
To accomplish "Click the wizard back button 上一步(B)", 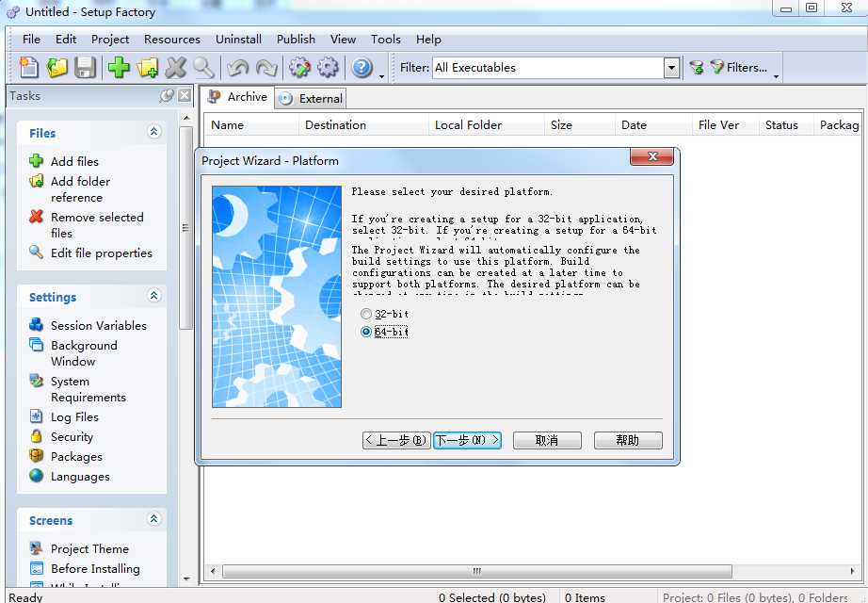I will 396,441.
